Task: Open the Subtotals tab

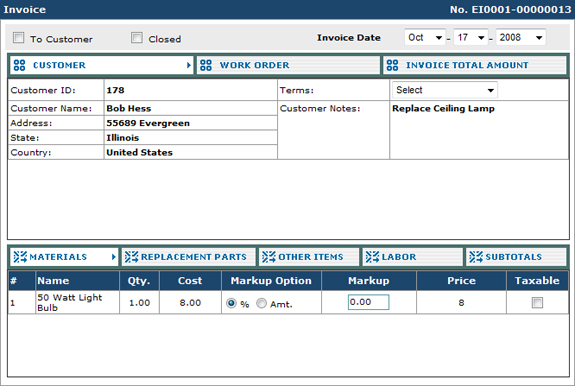Action: 516,257
